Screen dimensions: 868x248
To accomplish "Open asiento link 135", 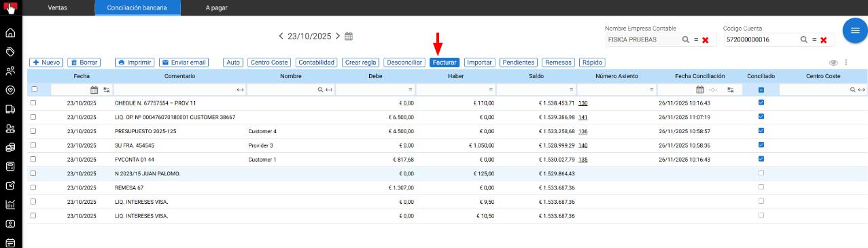I will (x=583, y=159).
